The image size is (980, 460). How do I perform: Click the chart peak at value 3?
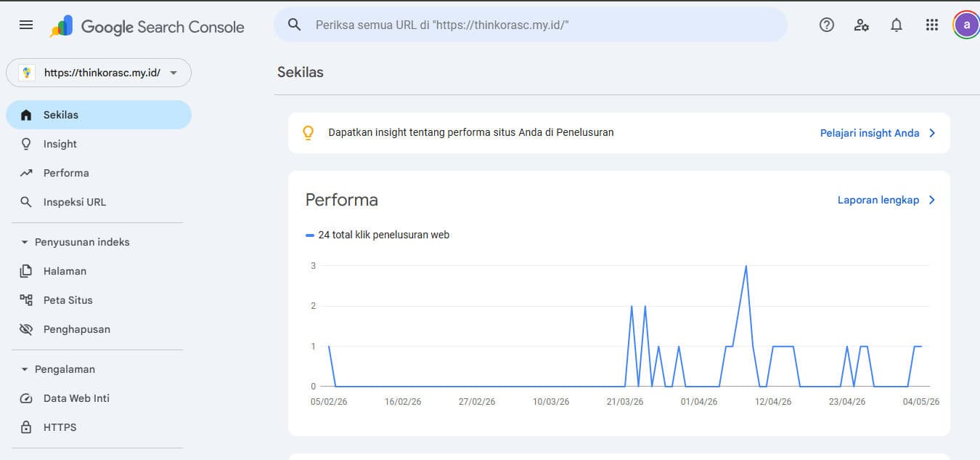(x=746, y=266)
